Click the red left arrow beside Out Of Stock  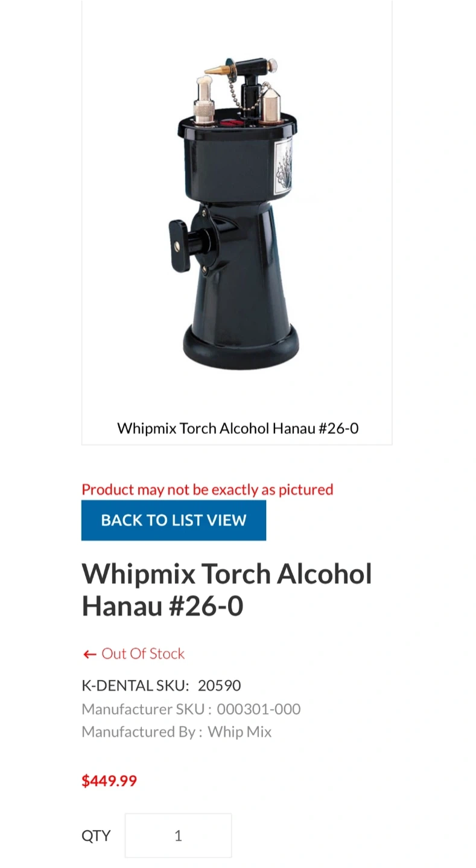pyautogui.click(x=90, y=654)
